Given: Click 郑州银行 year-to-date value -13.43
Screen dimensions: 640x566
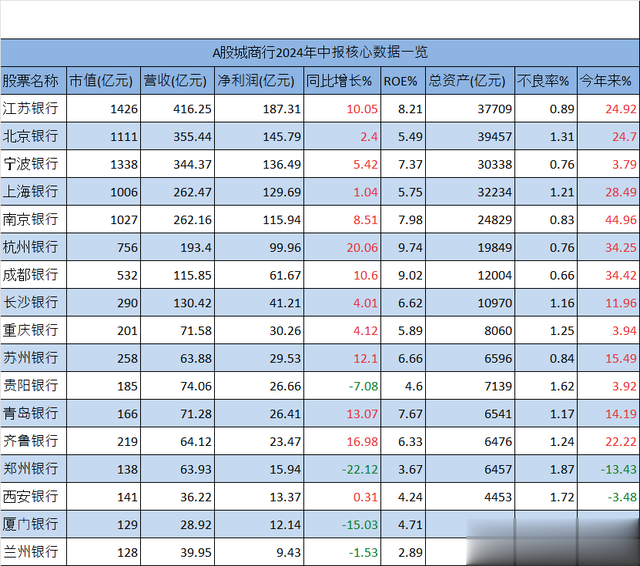Looking at the screenshot, I should [x=619, y=470].
